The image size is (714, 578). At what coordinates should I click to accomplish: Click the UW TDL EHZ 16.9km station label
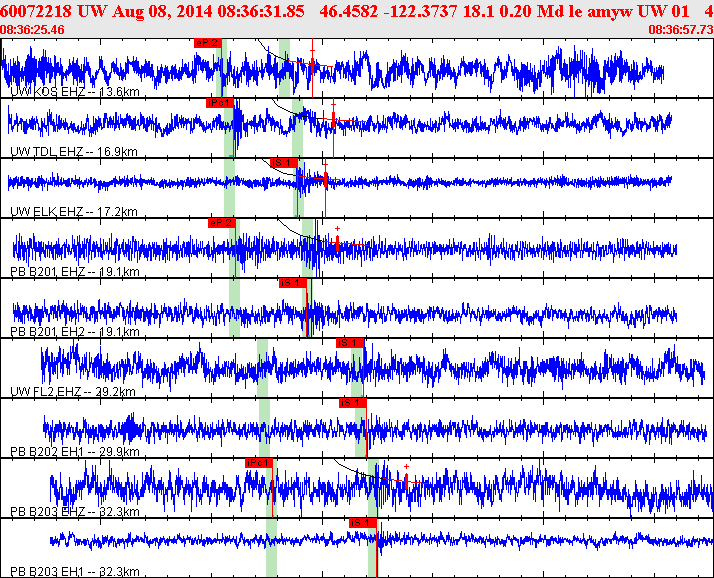[x=60, y=151]
